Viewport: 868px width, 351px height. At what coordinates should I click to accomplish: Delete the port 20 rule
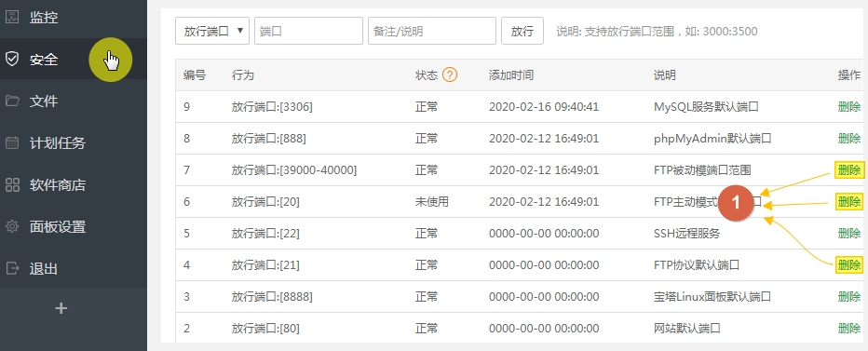[x=849, y=201]
